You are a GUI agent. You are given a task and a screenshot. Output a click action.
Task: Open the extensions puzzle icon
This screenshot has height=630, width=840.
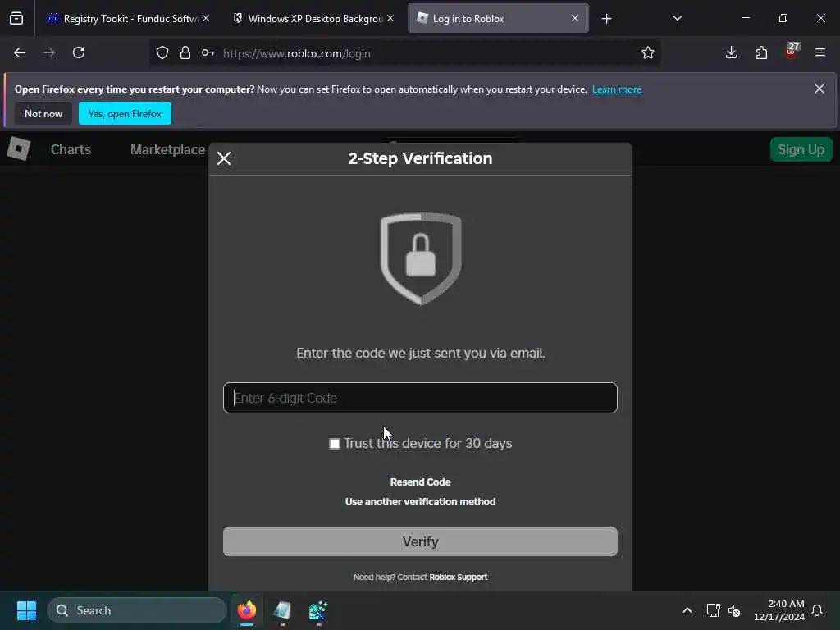[761, 53]
